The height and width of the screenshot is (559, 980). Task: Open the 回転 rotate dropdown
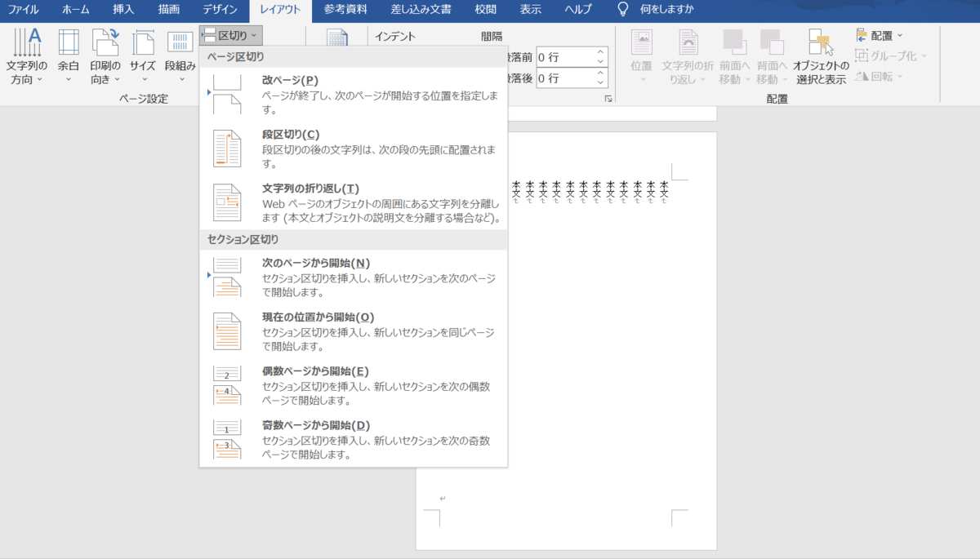(880, 76)
